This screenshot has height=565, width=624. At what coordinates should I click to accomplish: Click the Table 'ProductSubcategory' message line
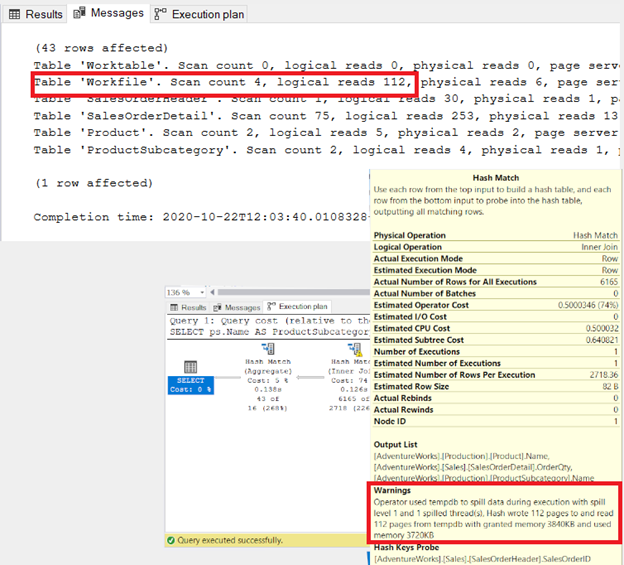click(x=326, y=150)
